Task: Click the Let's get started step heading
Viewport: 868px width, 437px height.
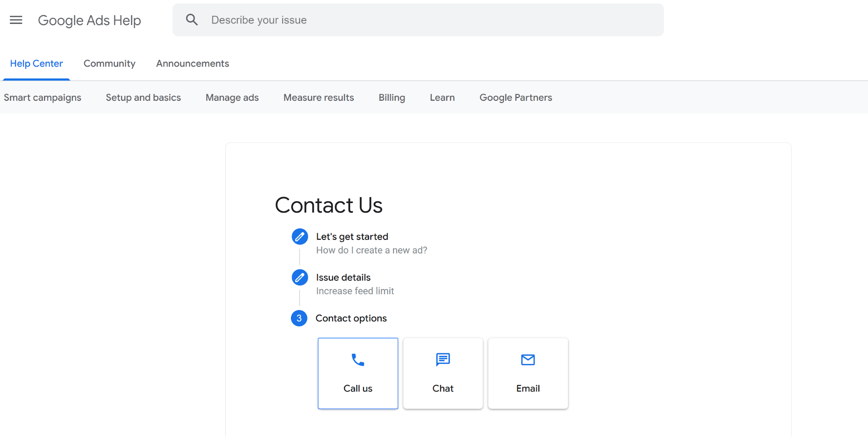Action: click(x=352, y=237)
